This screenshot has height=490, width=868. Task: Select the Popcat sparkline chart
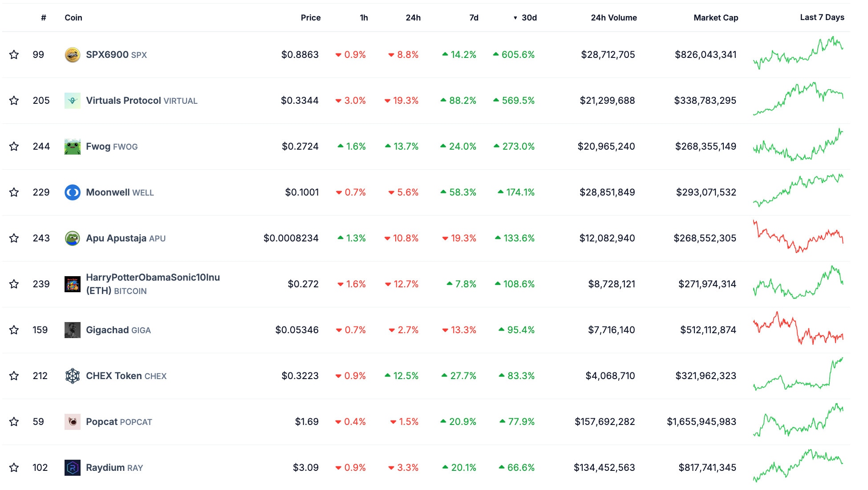pyautogui.click(x=798, y=420)
